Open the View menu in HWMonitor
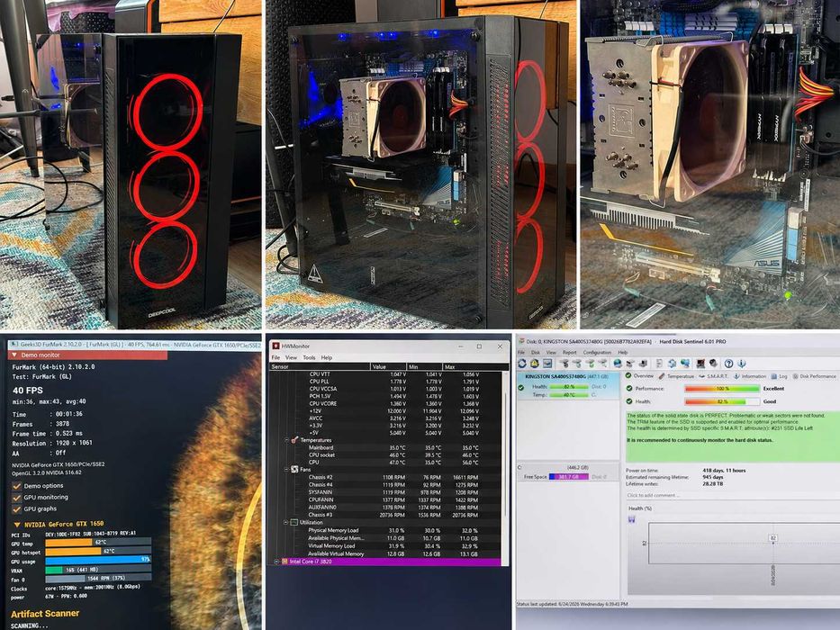 291,357
